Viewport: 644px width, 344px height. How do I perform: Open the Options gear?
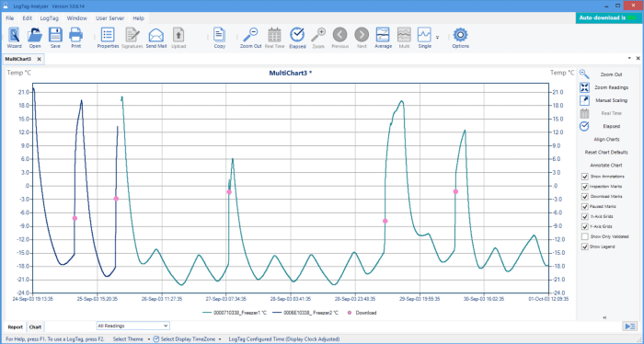460,38
